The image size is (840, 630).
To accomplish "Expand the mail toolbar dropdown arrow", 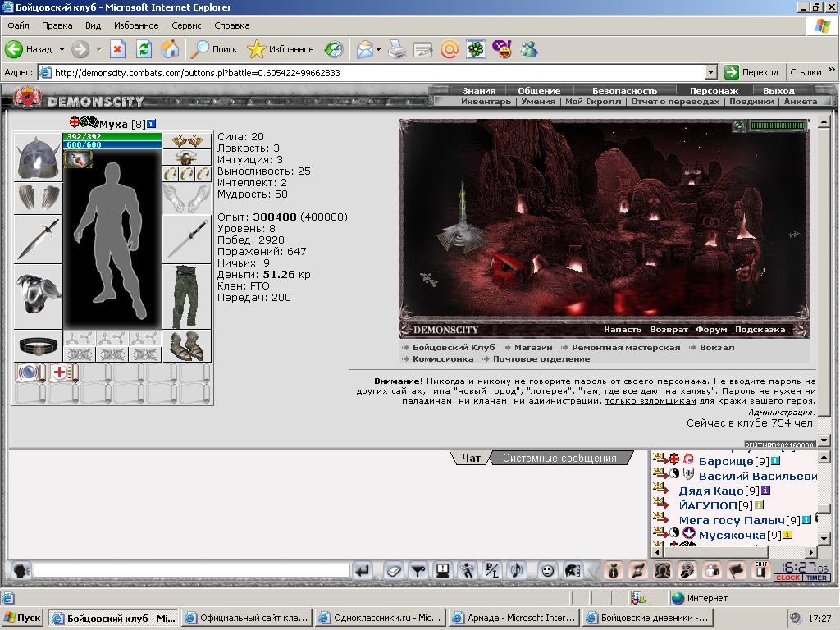I will (x=378, y=49).
